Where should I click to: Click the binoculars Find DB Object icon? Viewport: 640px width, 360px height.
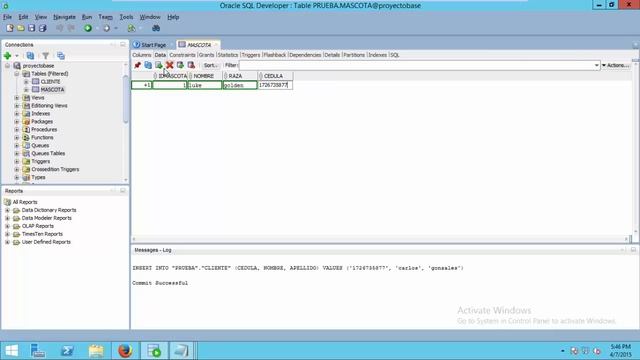[156, 28]
